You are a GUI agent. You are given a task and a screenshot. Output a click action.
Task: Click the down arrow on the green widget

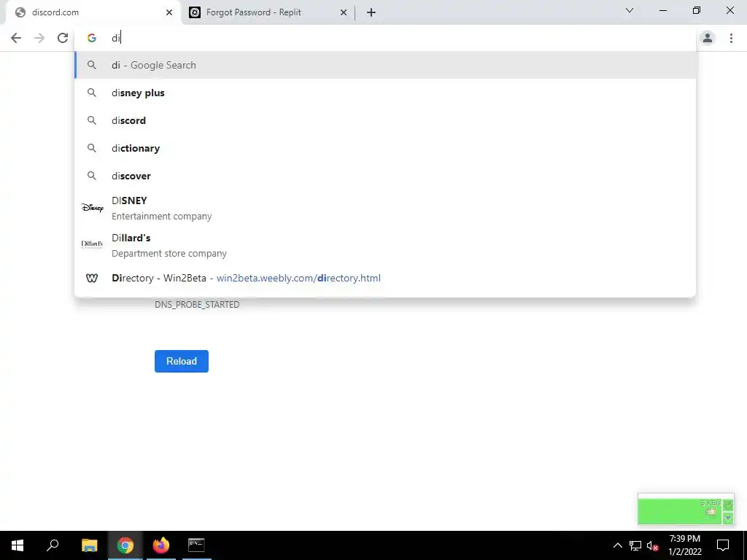pos(728,518)
